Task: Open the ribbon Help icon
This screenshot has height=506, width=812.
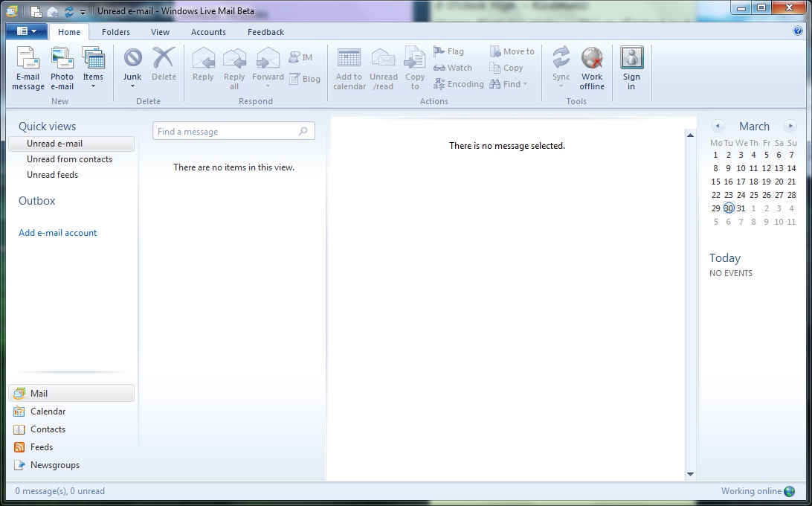Action: tap(797, 31)
